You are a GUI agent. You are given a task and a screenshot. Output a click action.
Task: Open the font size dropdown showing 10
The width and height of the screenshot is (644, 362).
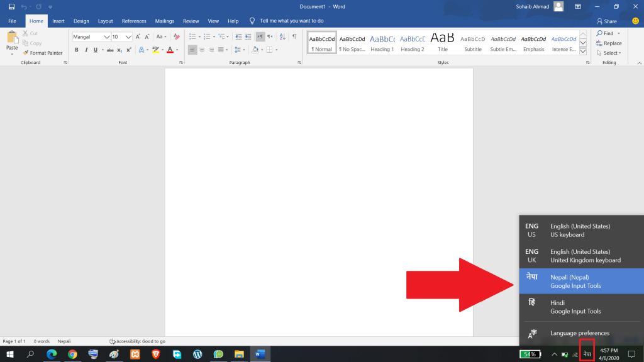tap(128, 37)
